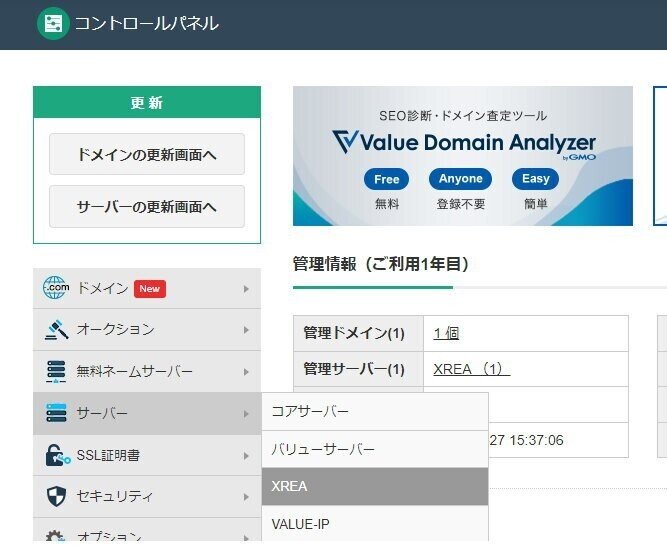Screen dimensions: 667x546
Task: Choose XREA from the server submenu
Action: tap(375, 486)
